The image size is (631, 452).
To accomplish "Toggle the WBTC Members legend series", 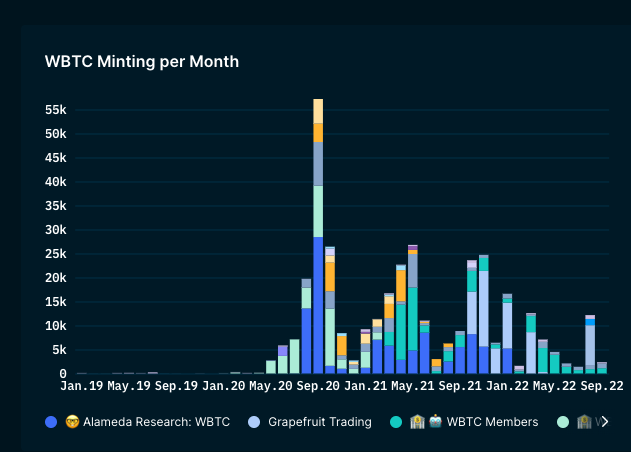I will [x=493, y=422].
